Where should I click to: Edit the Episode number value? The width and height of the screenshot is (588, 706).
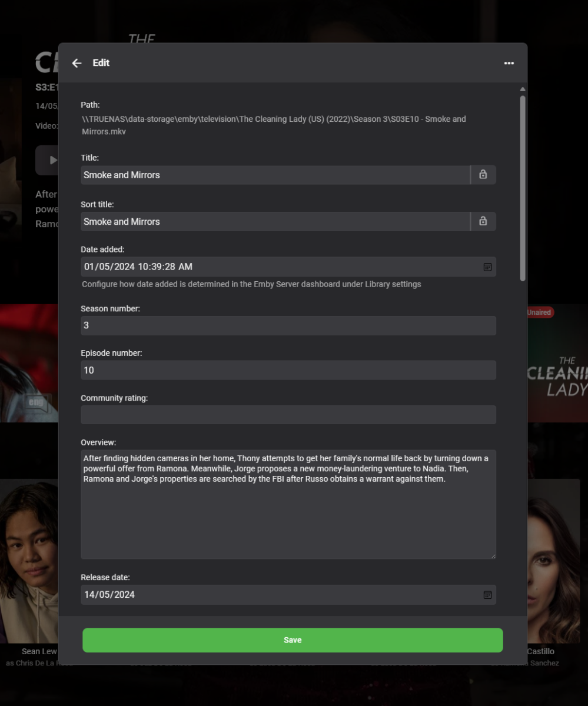[x=288, y=370]
